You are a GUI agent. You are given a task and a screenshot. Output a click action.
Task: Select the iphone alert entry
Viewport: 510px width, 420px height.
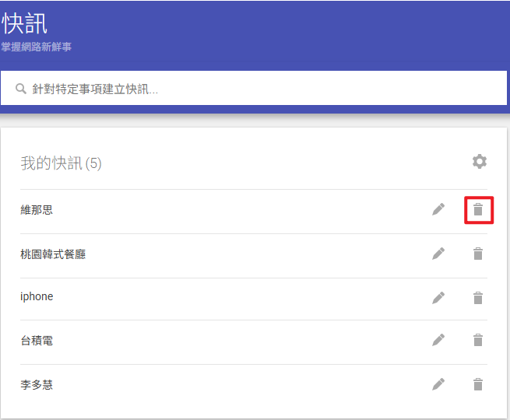click(37, 297)
